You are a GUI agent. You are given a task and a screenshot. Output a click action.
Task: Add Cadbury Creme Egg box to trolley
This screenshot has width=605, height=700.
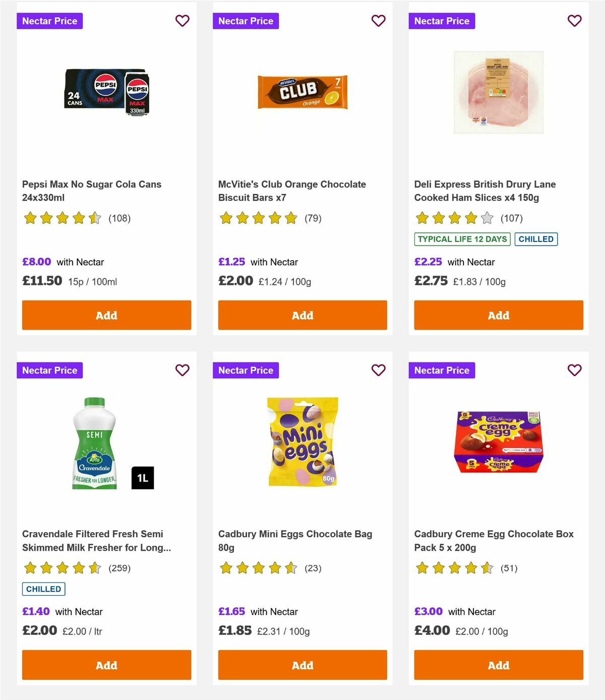tap(498, 665)
